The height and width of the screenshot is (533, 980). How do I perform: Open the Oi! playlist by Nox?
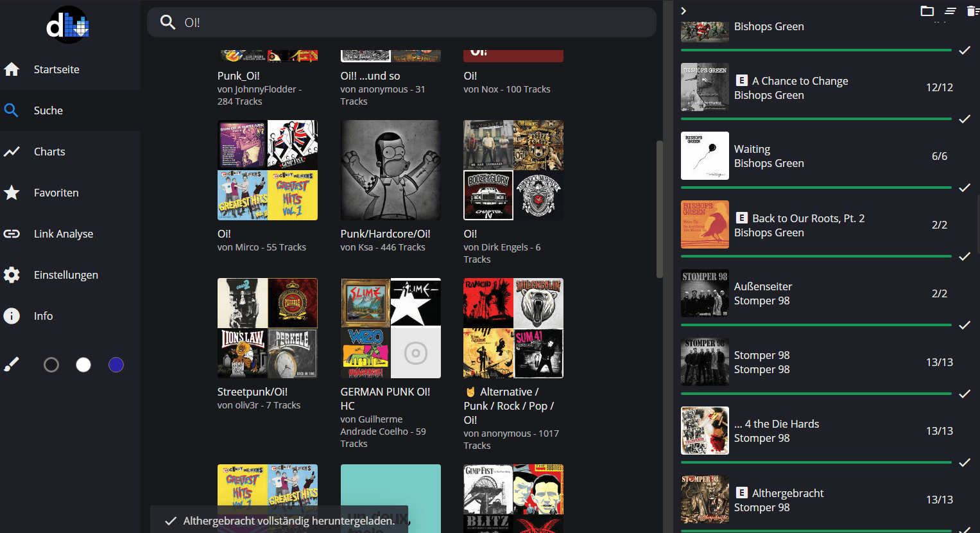(x=470, y=76)
